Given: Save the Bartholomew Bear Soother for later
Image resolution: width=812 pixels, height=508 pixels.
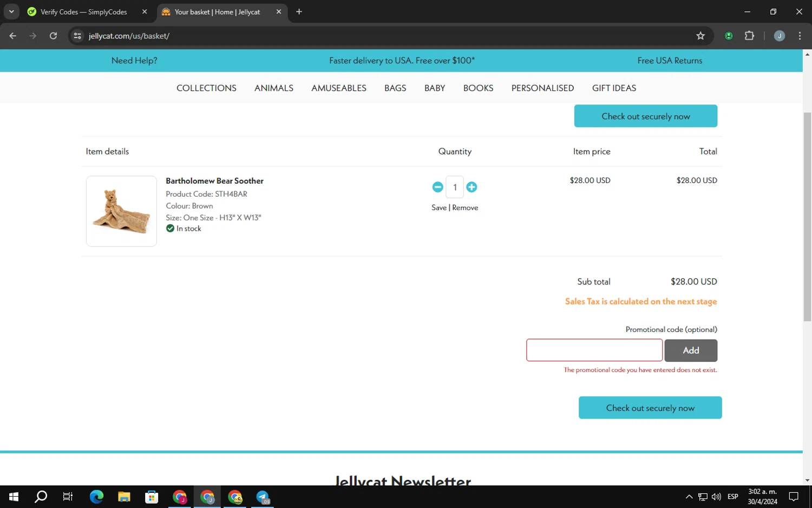Looking at the screenshot, I should [x=439, y=207].
